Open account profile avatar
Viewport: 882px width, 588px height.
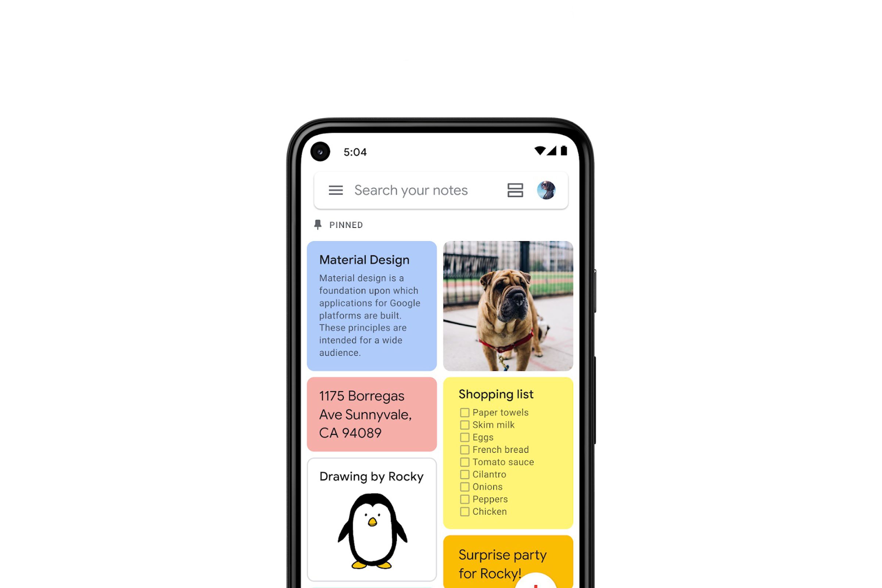(x=546, y=190)
